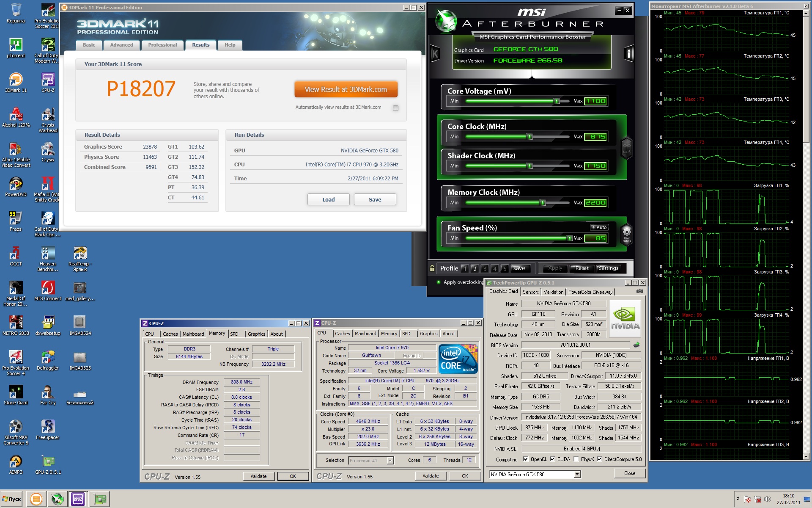Click the Afterburner info (i) side icon

(629, 53)
